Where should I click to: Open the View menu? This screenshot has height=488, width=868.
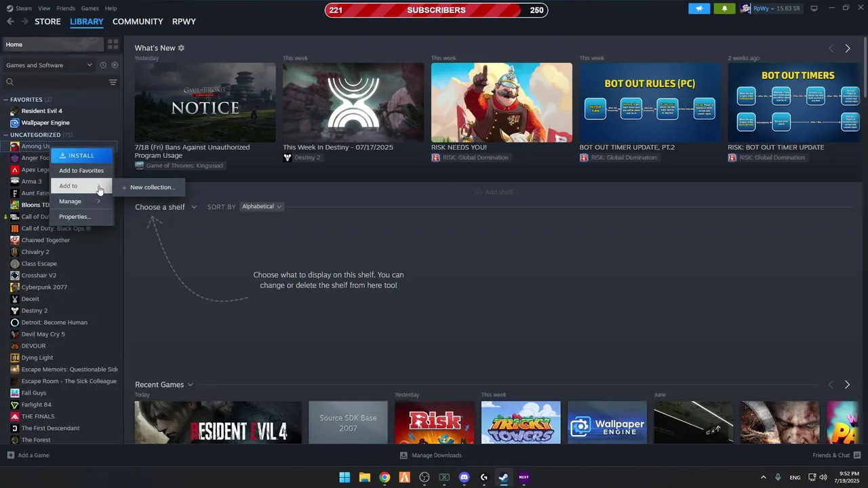[x=44, y=8]
